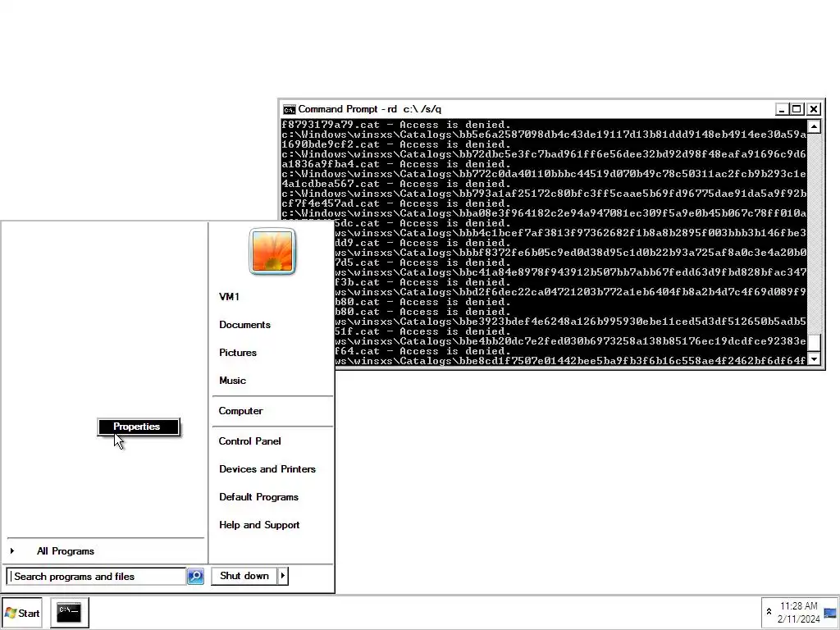Click the line "cf7f4e457ad.cat - Access is denied."

pos(396,203)
